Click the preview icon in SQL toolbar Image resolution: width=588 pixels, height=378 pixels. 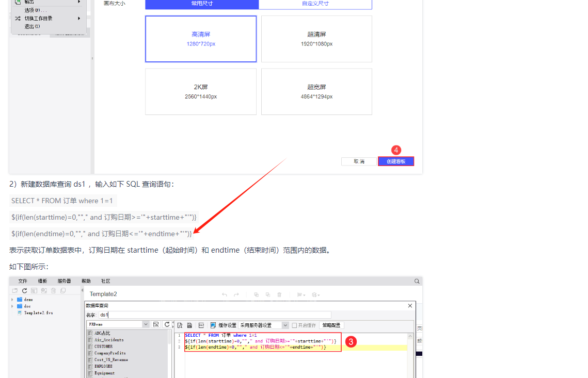(x=180, y=325)
